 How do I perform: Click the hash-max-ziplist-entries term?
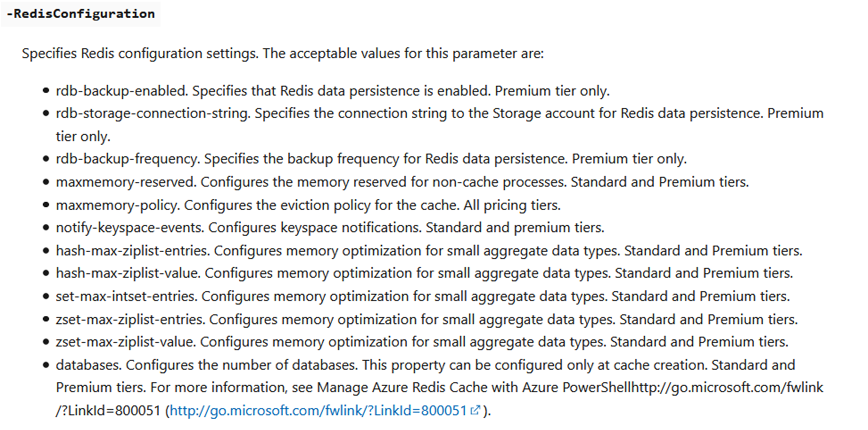point(132,251)
